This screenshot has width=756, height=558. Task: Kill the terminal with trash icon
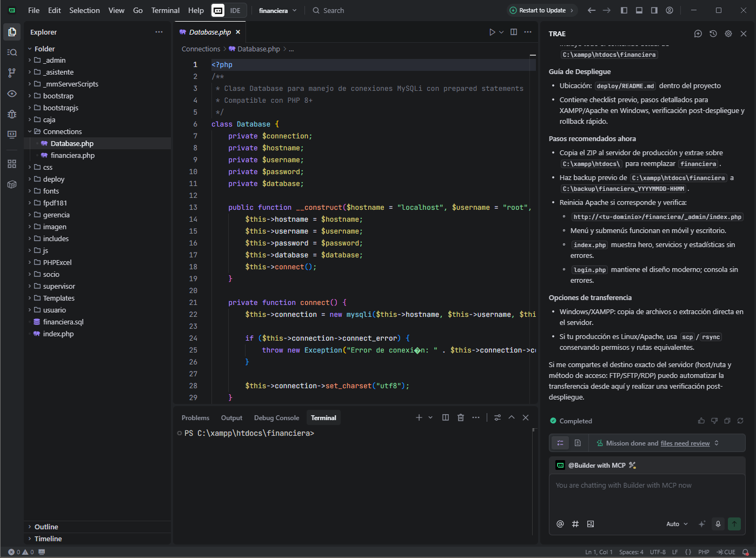(x=461, y=417)
